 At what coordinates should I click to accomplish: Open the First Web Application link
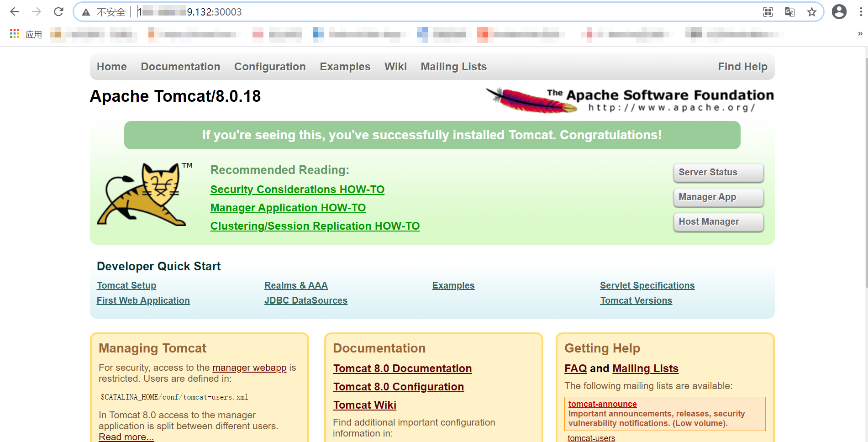click(143, 300)
